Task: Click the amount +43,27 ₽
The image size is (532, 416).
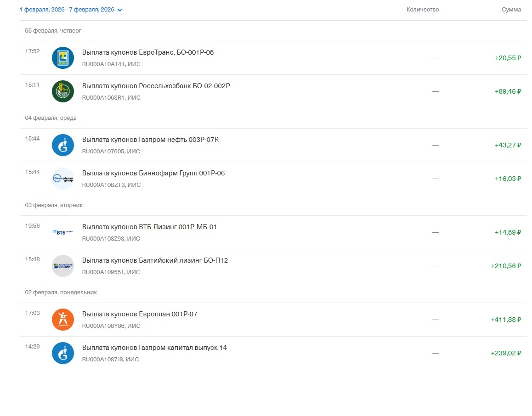Action: pos(508,145)
